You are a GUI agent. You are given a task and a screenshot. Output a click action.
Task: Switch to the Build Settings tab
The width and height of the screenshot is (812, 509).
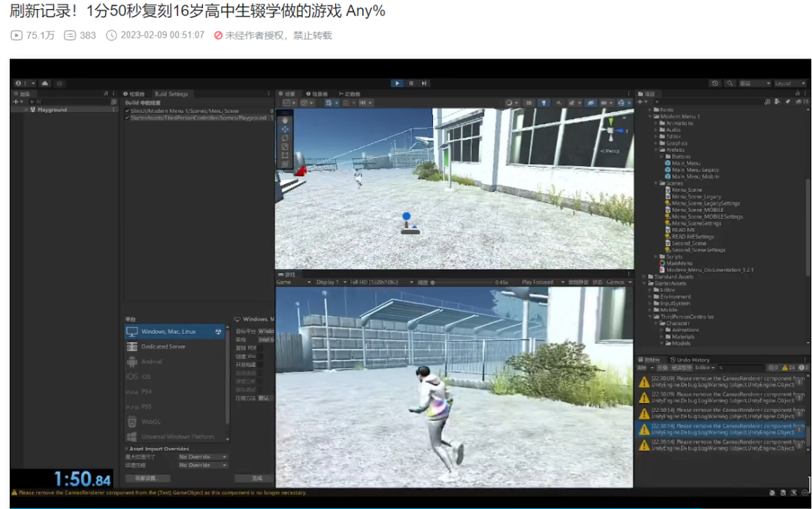click(171, 94)
